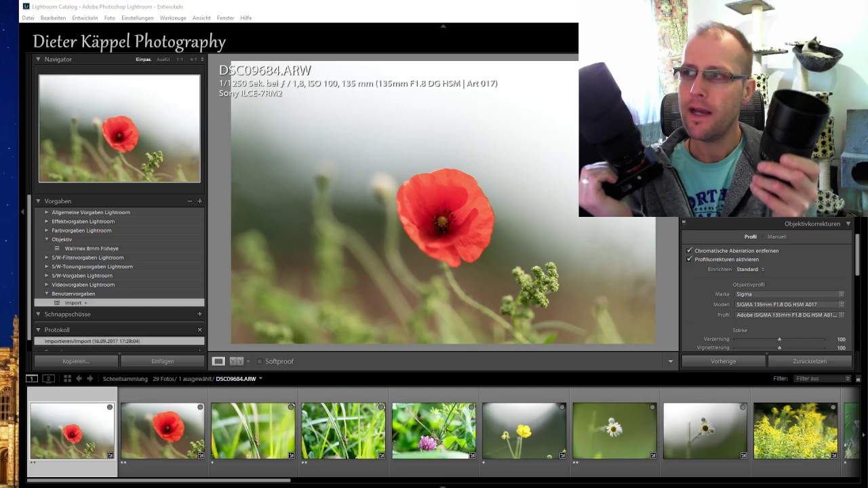
Task: Open the Profil Adobe lens profile dropdown
Action: [789, 315]
